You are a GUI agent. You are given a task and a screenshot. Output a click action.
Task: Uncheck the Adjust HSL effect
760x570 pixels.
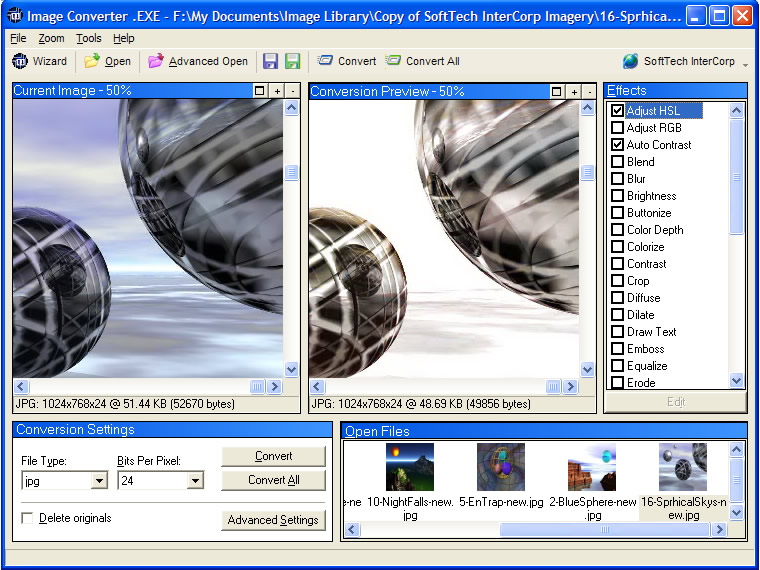[x=618, y=111]
